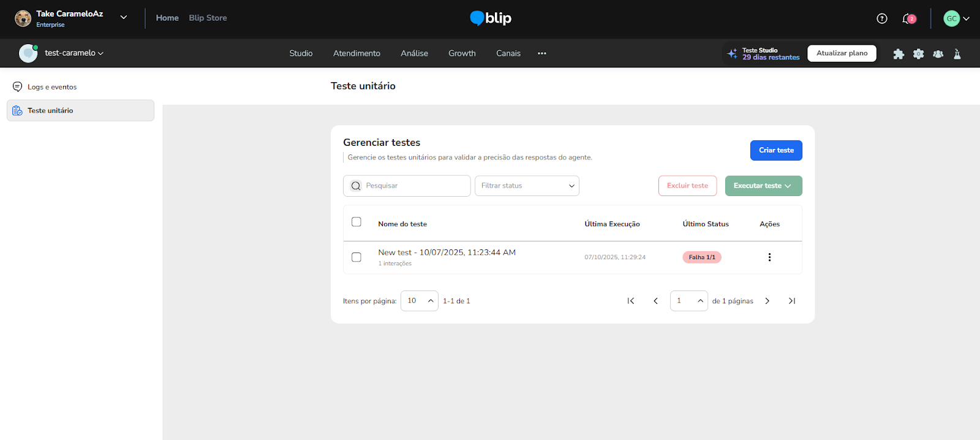Click the Criar teste button
This screenshot has height=440, width=980.
pos(776,150)
